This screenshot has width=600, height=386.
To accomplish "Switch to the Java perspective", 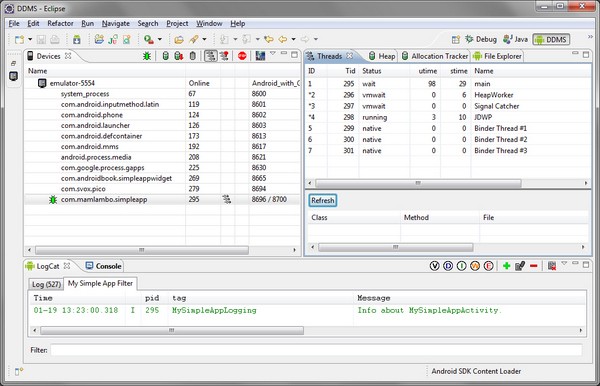I will click(x=515, y=39).
